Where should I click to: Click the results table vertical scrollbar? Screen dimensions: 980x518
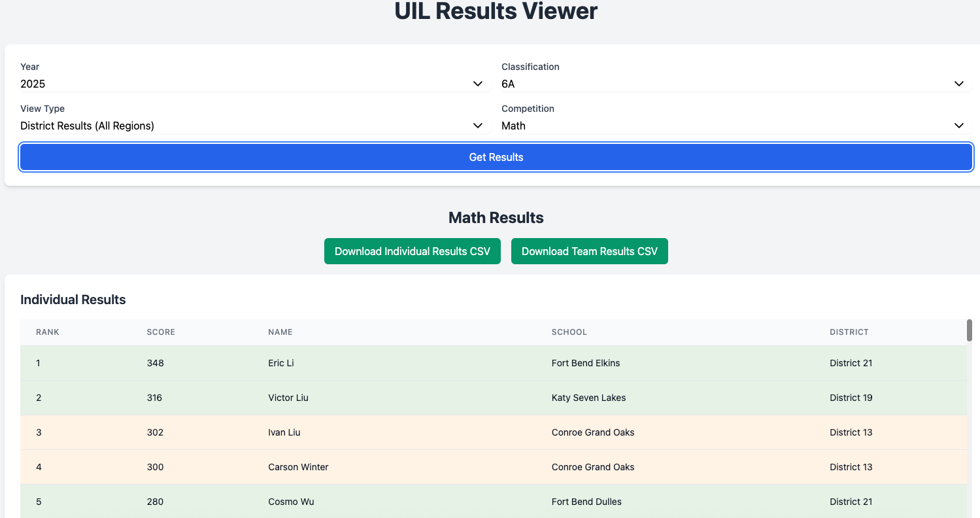[970, 330]
